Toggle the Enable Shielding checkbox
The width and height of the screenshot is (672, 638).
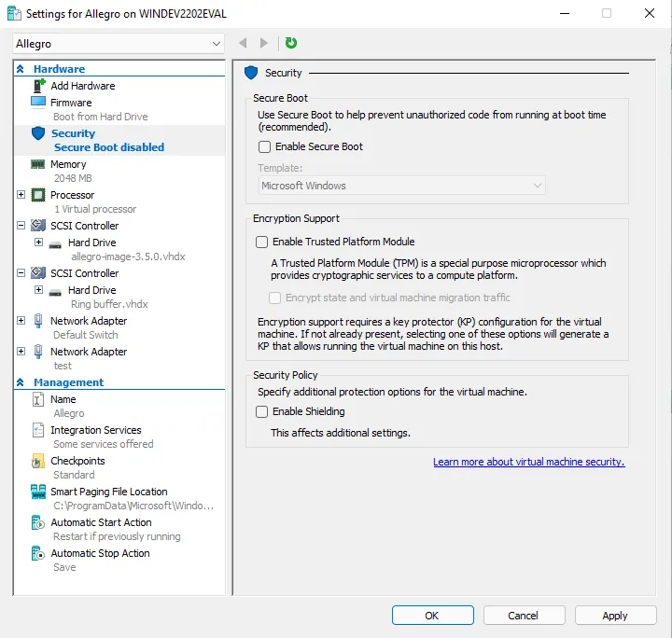pyautogui.click(x=262, y=411)
